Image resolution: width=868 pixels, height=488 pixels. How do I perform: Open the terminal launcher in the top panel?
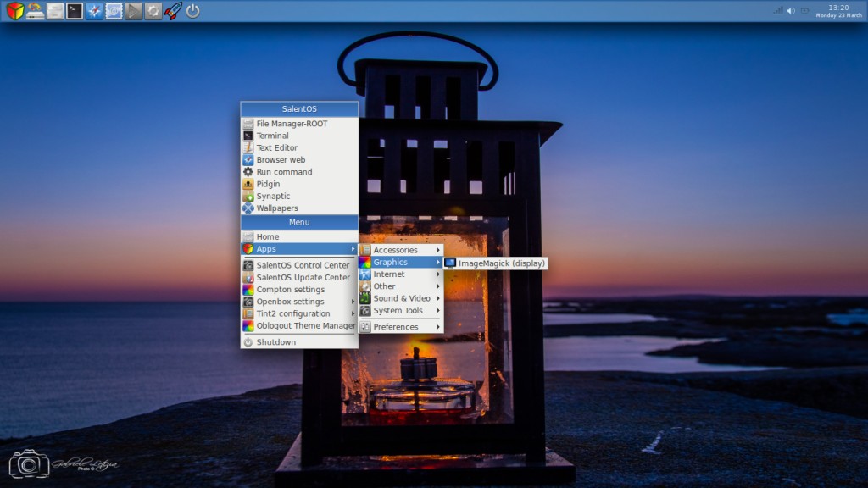tap(75, 11)
